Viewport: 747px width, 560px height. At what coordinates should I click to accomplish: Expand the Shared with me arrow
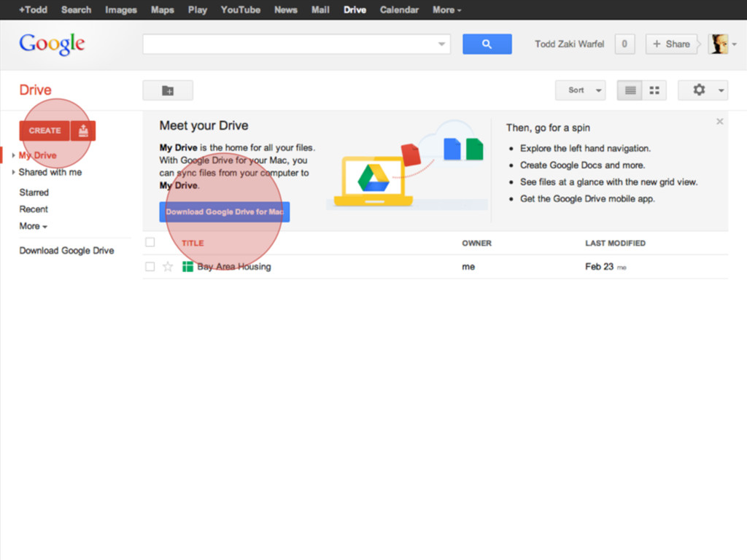(x=13, y=172)
